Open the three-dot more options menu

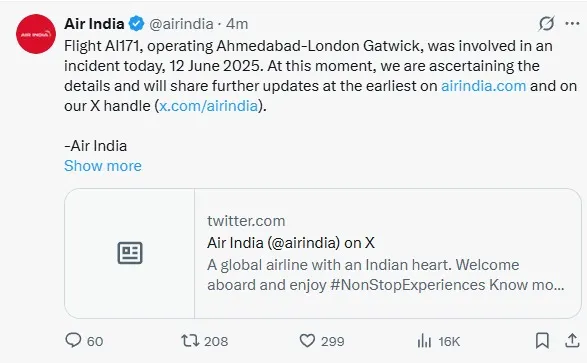pyautogui.click(x=572, y=24)
